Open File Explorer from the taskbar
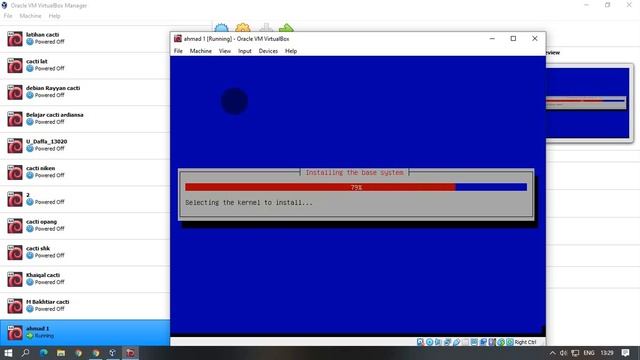The image size is (640, 360). (x=61, y=353)
